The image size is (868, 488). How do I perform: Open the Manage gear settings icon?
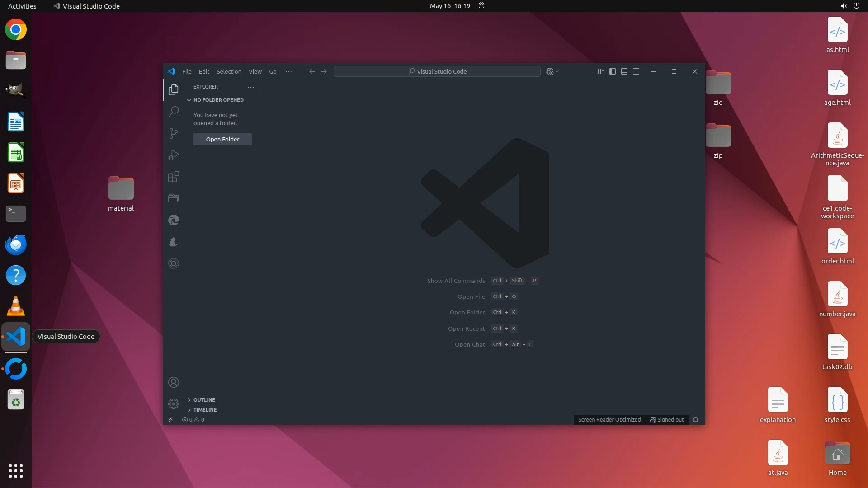click(x=174, y=404)
